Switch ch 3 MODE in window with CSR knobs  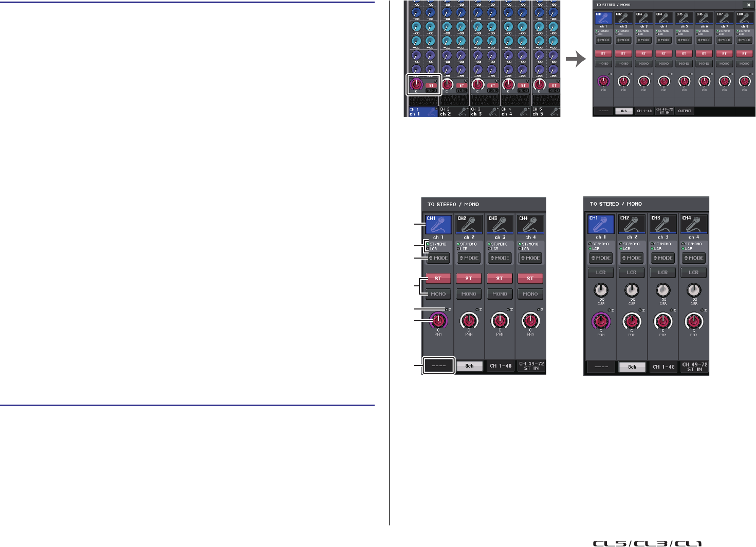click(x=663, y=258)
